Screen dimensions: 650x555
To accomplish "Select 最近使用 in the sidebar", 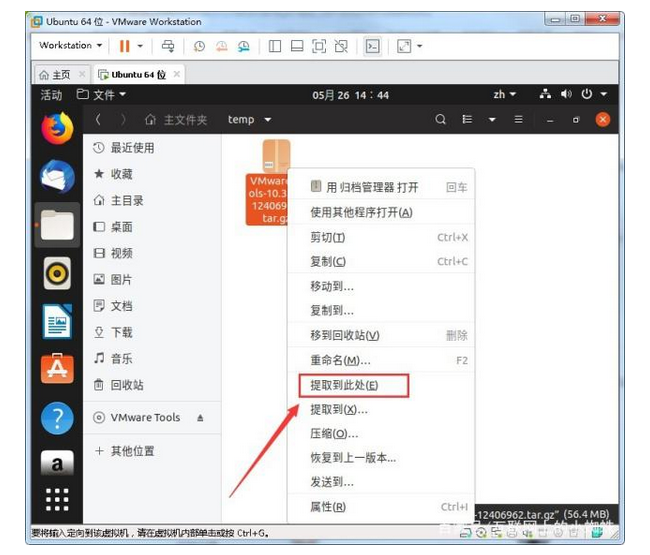I will click(152, 148).
